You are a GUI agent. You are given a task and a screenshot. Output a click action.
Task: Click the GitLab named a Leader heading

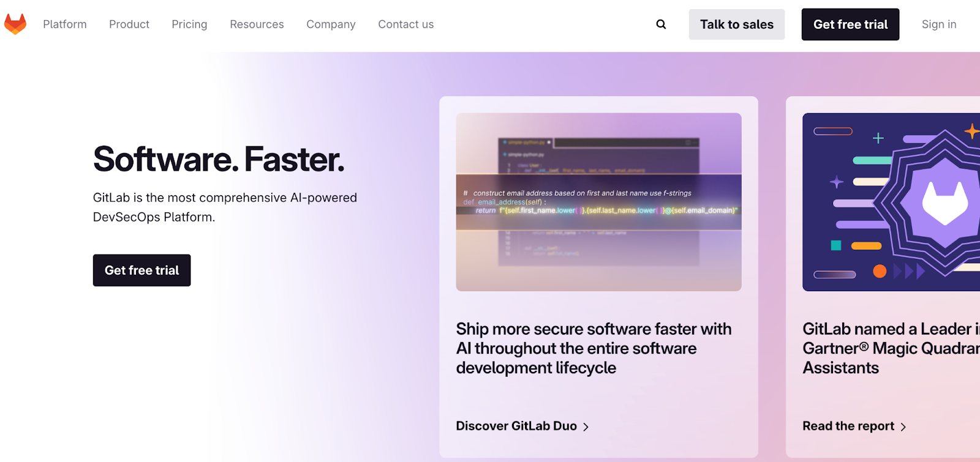point(891,348)
